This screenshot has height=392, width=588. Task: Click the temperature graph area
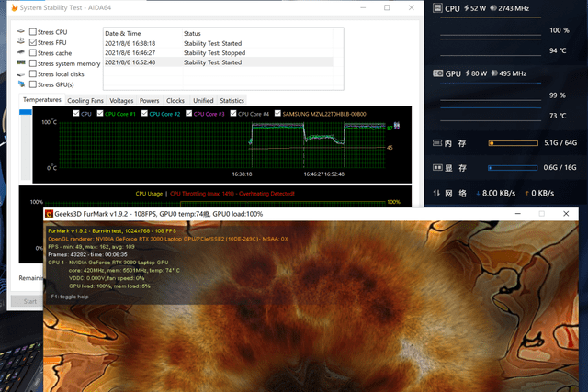coord(222,145)
